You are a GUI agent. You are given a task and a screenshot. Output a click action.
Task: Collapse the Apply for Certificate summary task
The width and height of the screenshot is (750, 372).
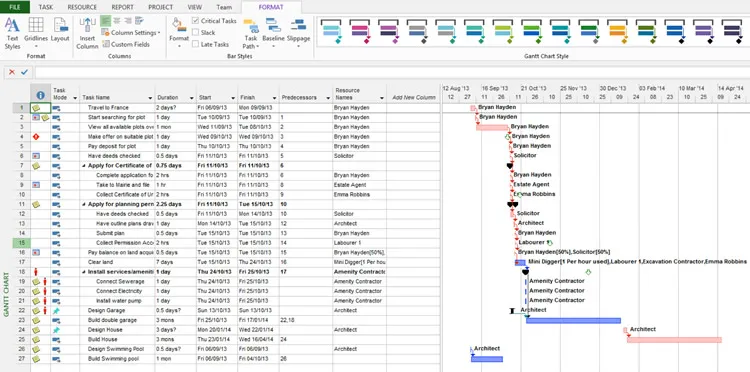tap(84, 166)
